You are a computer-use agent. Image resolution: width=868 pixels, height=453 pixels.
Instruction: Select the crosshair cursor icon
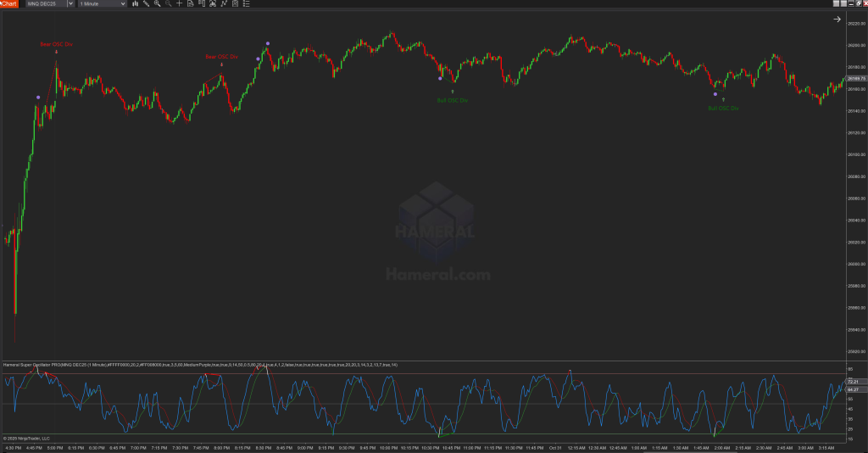tap(178, 3)
